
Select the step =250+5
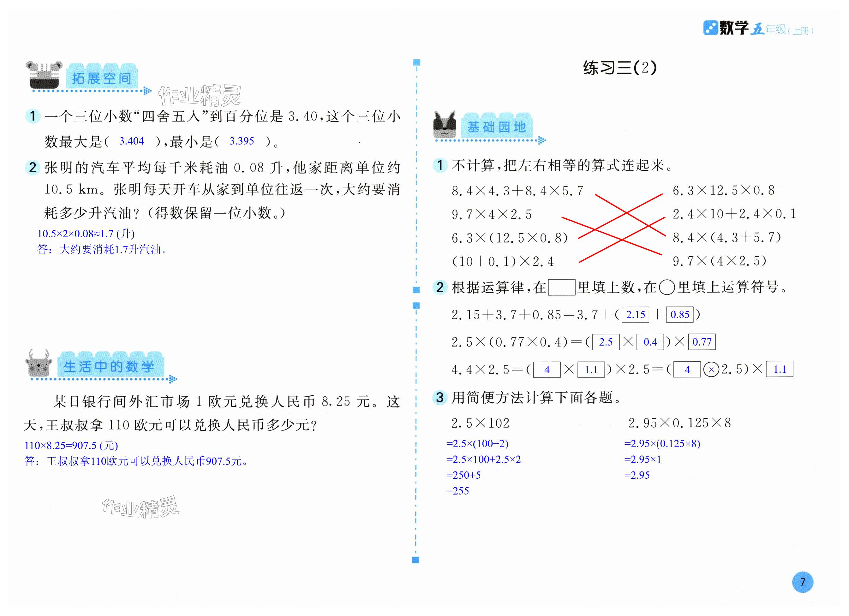463,475
